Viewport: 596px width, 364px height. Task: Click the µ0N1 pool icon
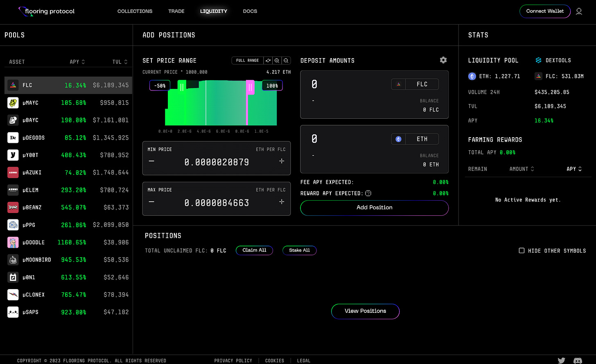pos(13,277)
